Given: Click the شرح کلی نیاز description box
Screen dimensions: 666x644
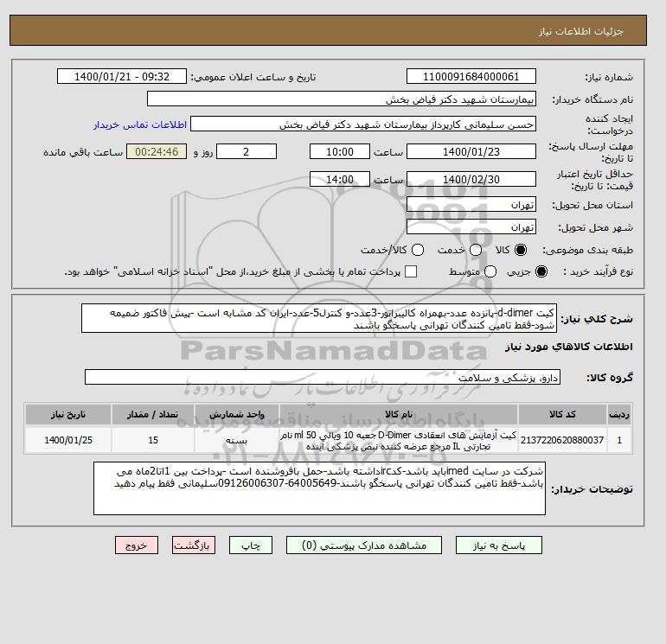Looking at the screenshot, I should coord(319,318).
